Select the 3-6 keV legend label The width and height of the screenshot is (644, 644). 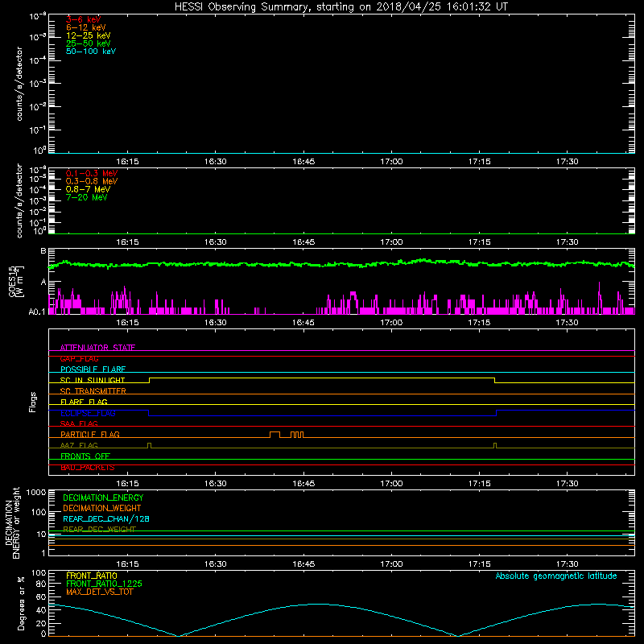[84, 19]
